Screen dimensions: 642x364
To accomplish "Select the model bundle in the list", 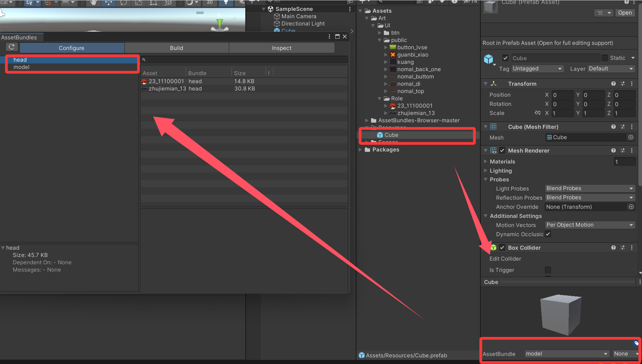I will point(21,67).
